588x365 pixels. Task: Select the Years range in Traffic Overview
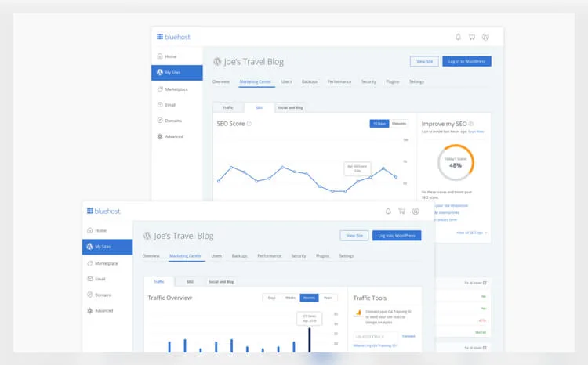tap(328, 298)
